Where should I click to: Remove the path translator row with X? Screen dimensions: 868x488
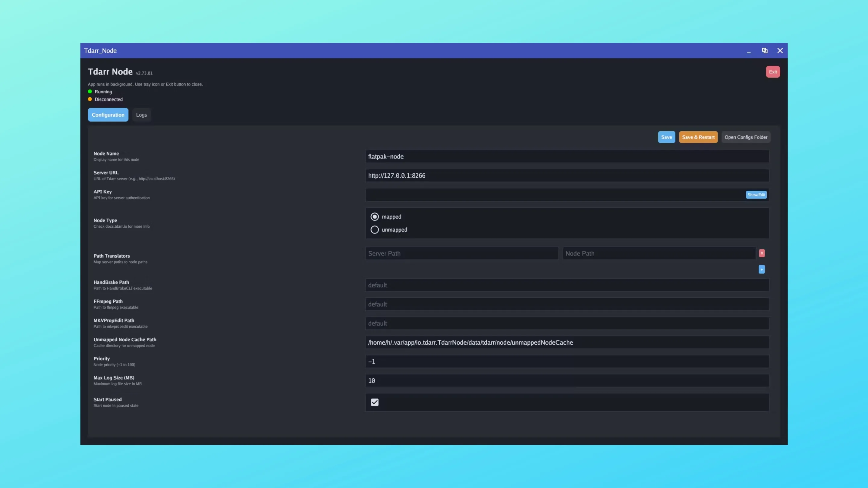(x=762, y=253)
